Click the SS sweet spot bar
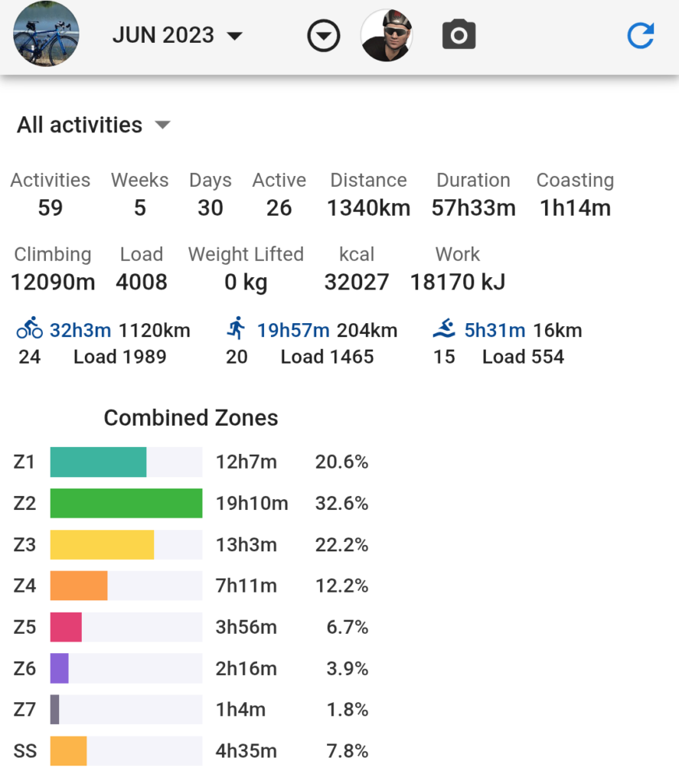The image size is (679, 784). click(x=69, y=751)
